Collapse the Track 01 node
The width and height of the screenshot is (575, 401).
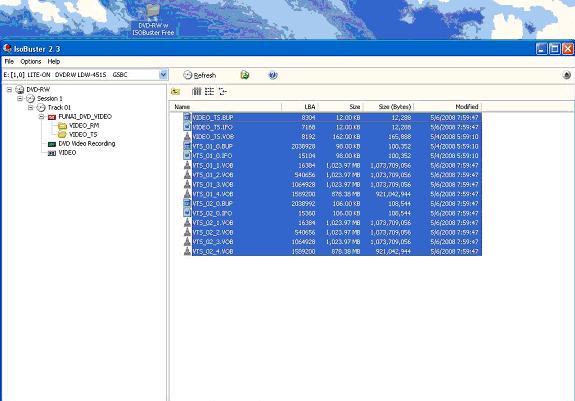(31, 107)
